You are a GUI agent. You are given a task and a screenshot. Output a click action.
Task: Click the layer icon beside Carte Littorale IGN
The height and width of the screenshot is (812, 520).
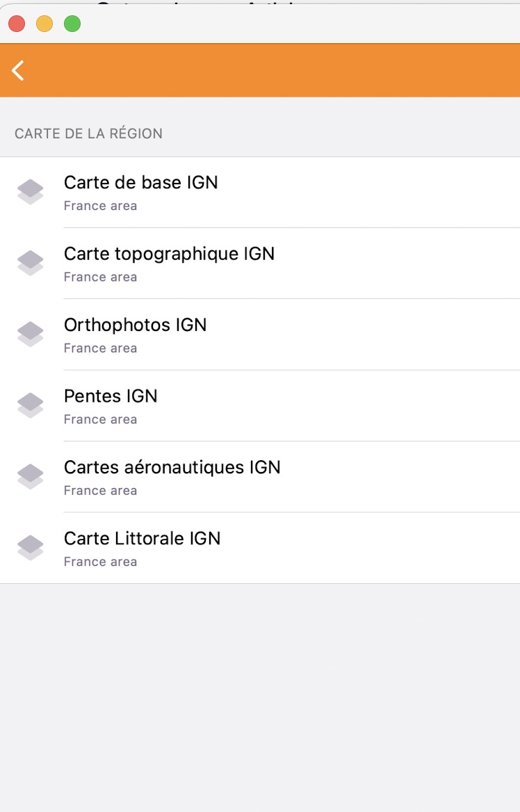tap(31, 548)
